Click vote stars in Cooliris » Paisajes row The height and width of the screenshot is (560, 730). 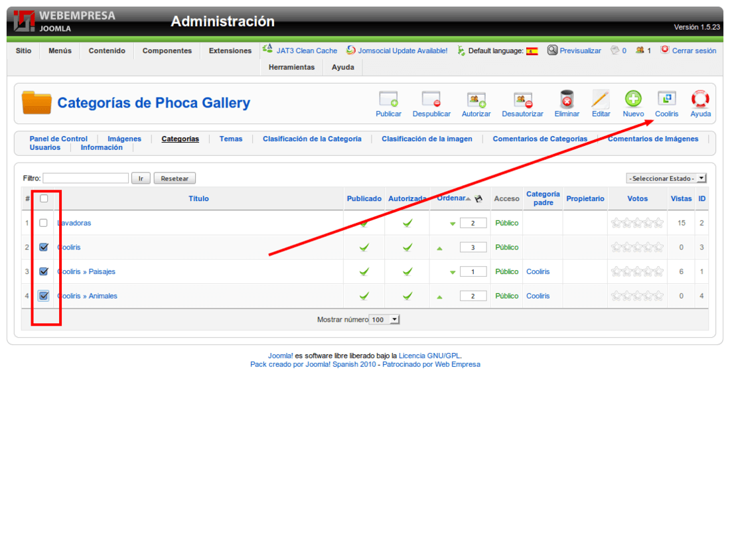637,271
